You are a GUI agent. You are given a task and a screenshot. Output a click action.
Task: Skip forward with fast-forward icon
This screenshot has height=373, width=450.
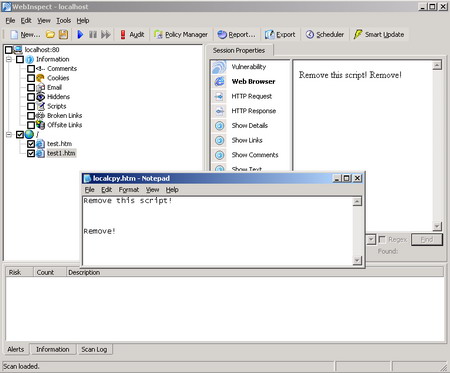tap(106, 34)
